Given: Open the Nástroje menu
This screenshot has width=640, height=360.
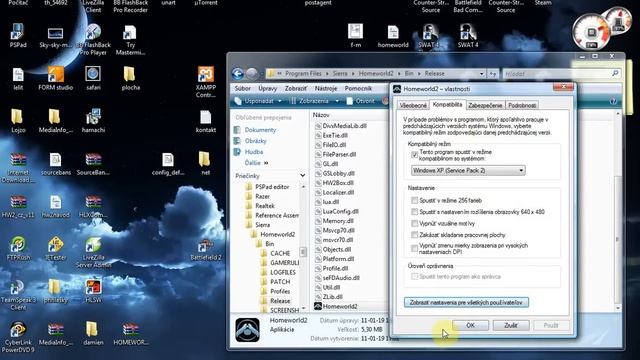Looking at the screenshot, I should [x=326, y=88].
